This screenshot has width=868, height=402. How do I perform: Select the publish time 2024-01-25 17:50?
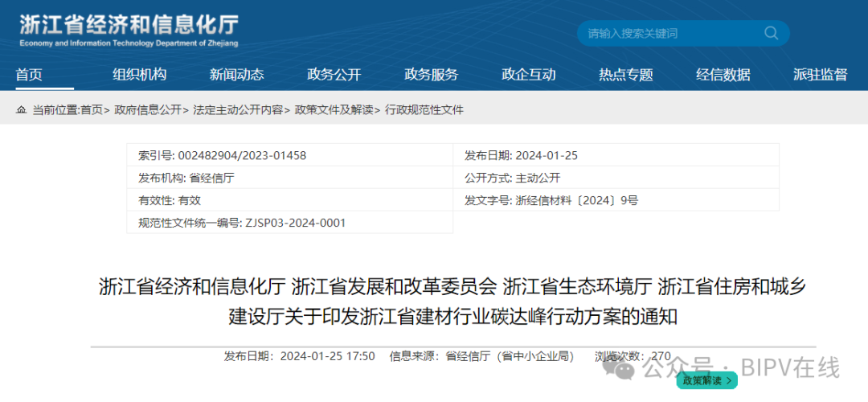click(328, 356)
